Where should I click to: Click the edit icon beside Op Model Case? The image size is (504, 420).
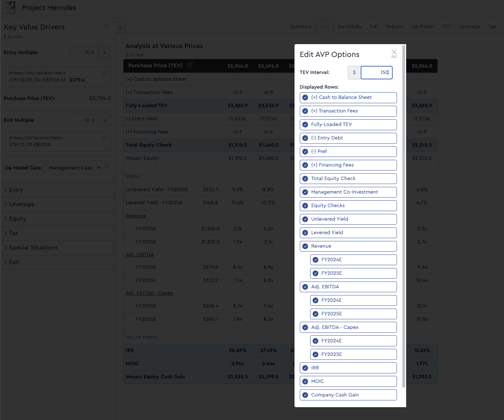coord(107,167)
